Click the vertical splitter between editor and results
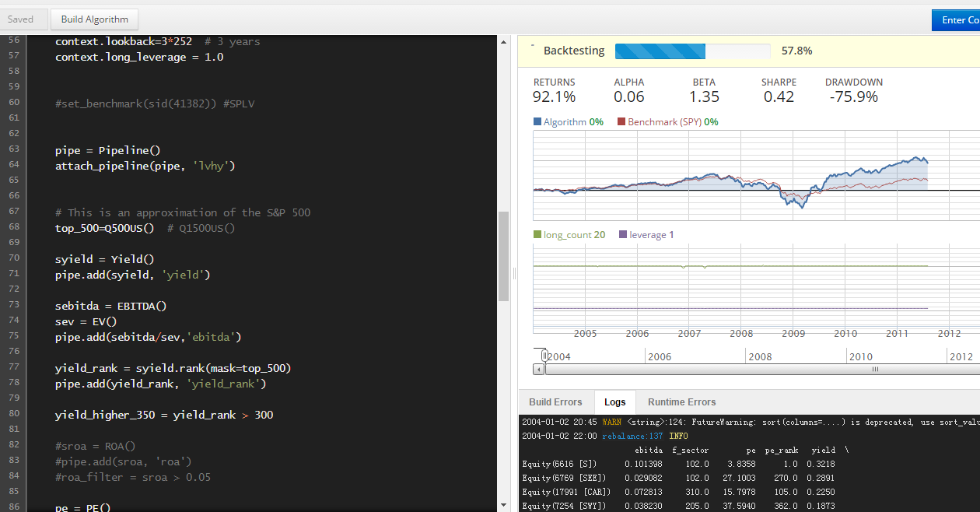The image size is (980, 512). 513,273
